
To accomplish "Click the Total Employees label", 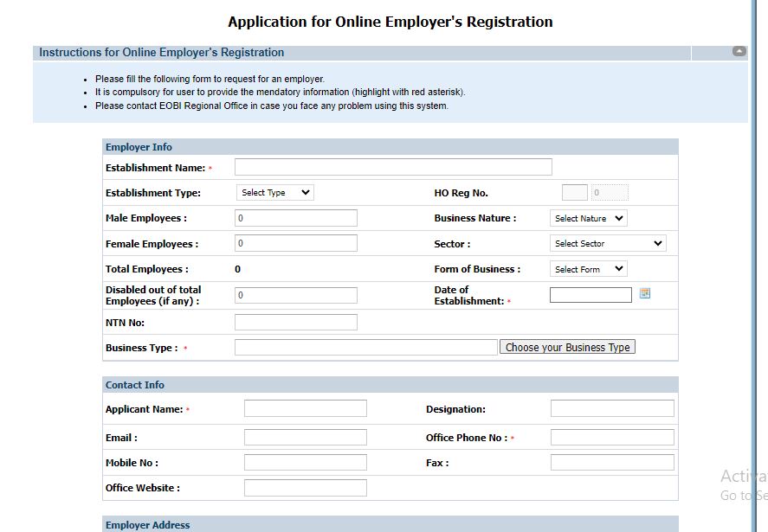I will pyautogui.click(x=146, y=269).
